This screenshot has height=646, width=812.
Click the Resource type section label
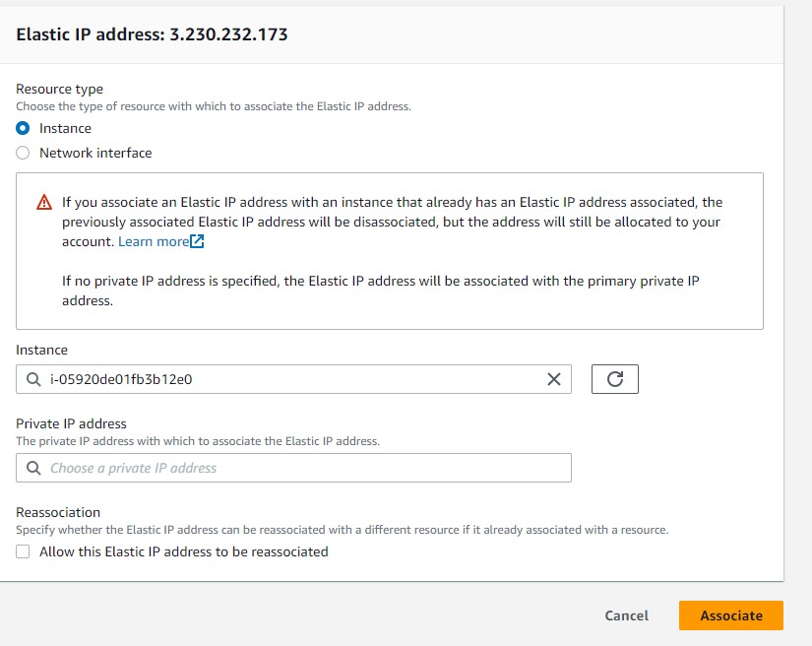pos(59,89)
